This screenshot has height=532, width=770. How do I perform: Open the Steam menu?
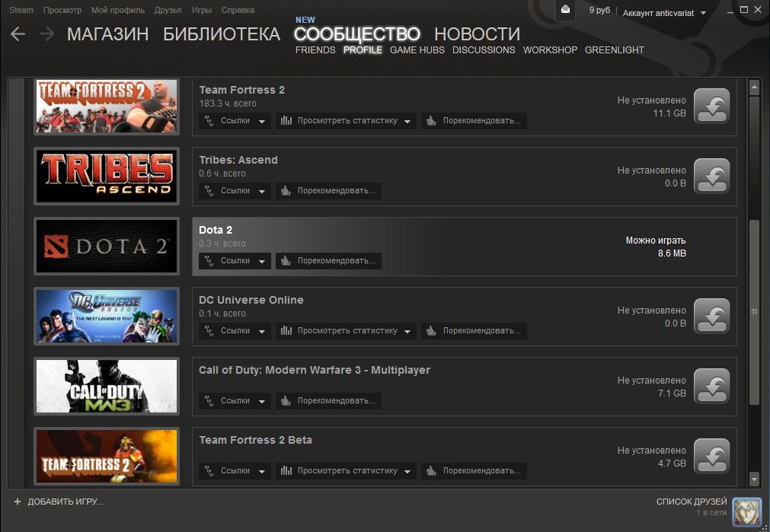tap(21, 10)
